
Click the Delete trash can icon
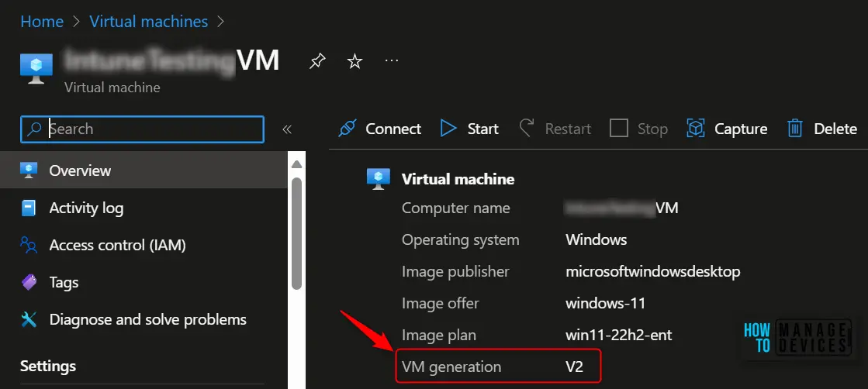pyautogui.click(x=795, y=129)
